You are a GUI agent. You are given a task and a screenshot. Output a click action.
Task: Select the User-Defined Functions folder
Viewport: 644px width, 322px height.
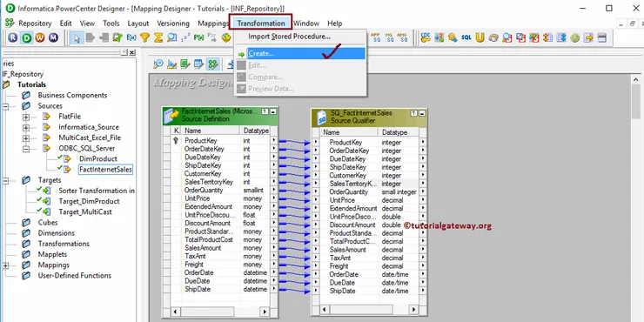74,276
